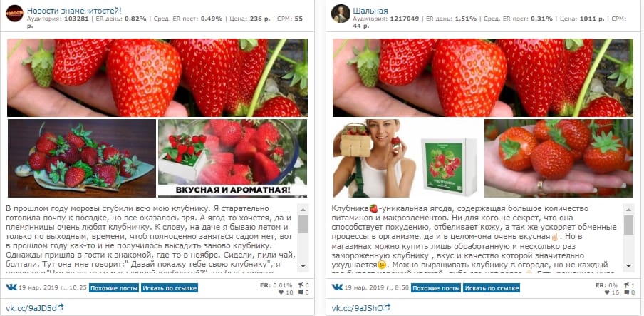The image size is (644, 316).
Task: Open the Шальная community avatar
Action: (341, 14)
